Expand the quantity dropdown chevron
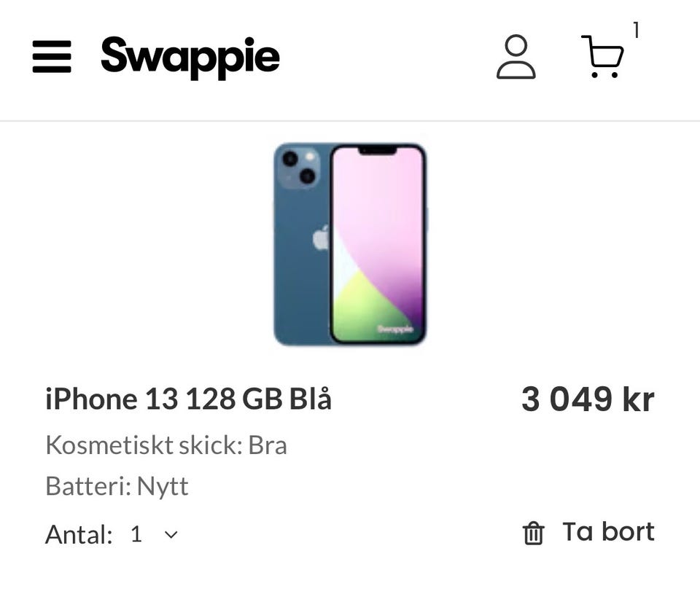700x594 pixels. click(171, 535)
